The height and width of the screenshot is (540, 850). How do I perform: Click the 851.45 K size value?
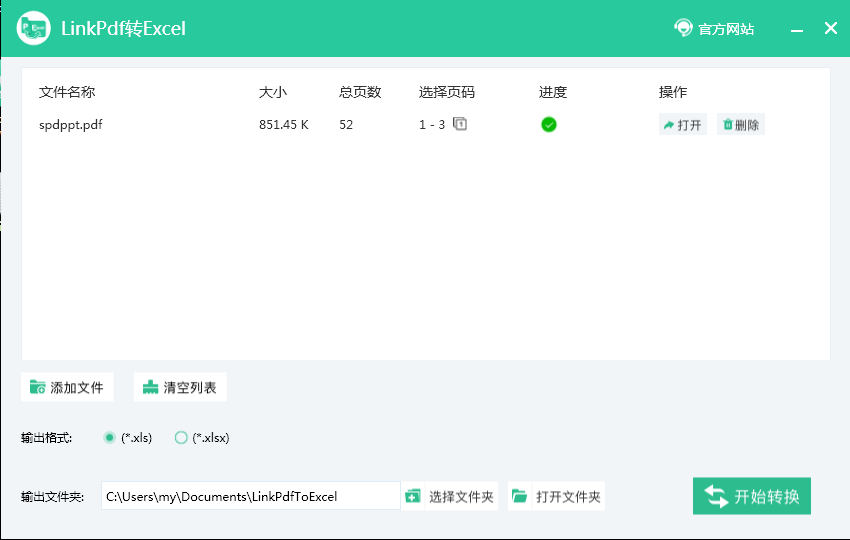pyautogui.click(x=284, y=125)
